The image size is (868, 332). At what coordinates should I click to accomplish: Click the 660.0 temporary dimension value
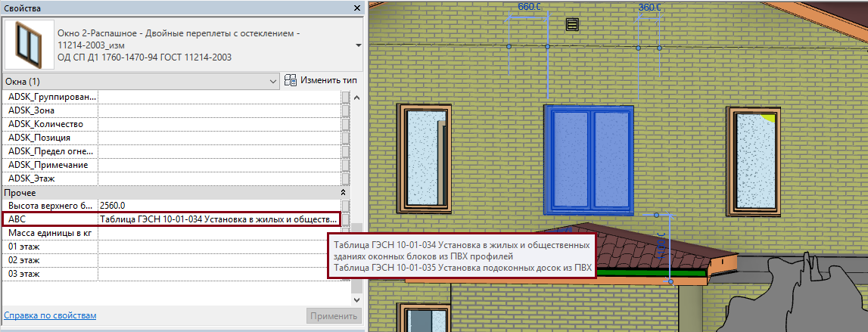[529, 7]
